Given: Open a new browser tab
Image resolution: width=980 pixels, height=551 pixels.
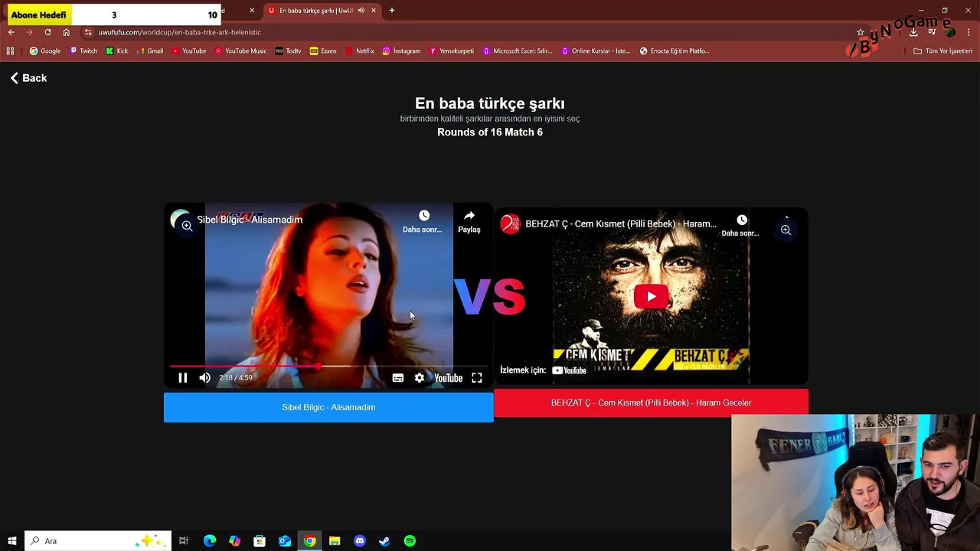Looking at the screenshot, I should click(x=392, y=11).
